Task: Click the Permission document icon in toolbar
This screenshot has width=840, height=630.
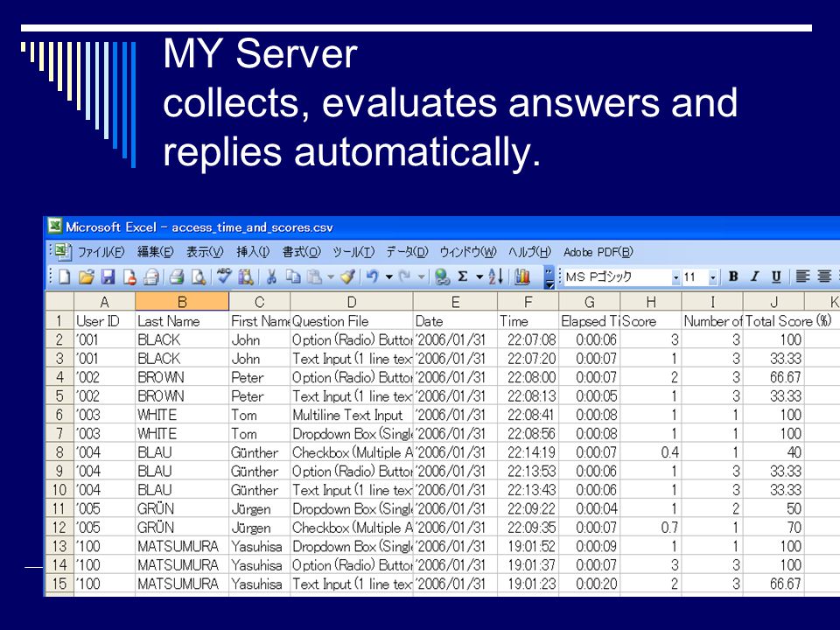Action: coord(129,277)
